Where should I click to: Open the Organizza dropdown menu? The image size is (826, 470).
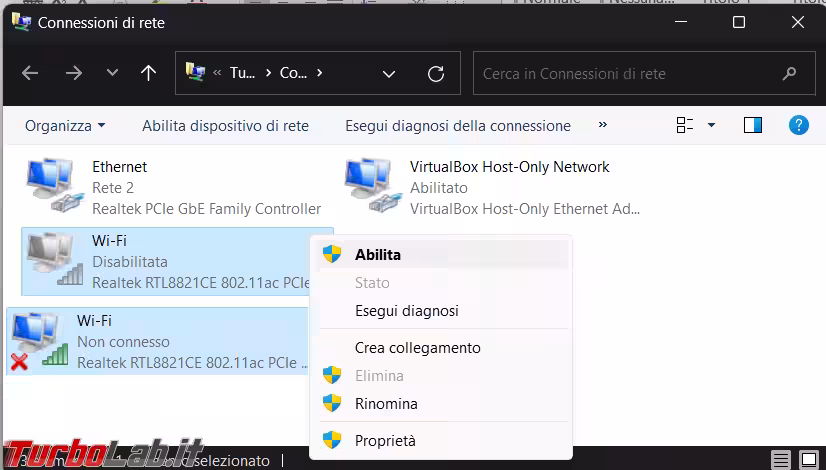click(65, 126)
